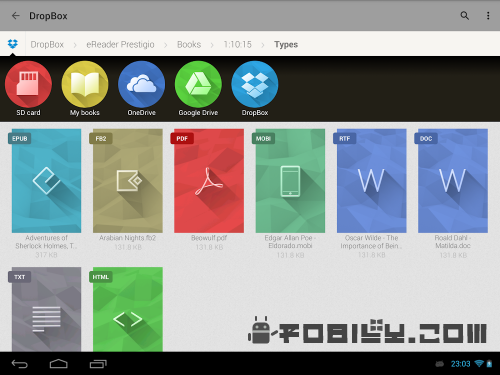Image resolution: width=500 pixels, height=375 pixels.
Task: Open the three-dot overflow menu
Action: pyautogui.click(x=488, y=16)
